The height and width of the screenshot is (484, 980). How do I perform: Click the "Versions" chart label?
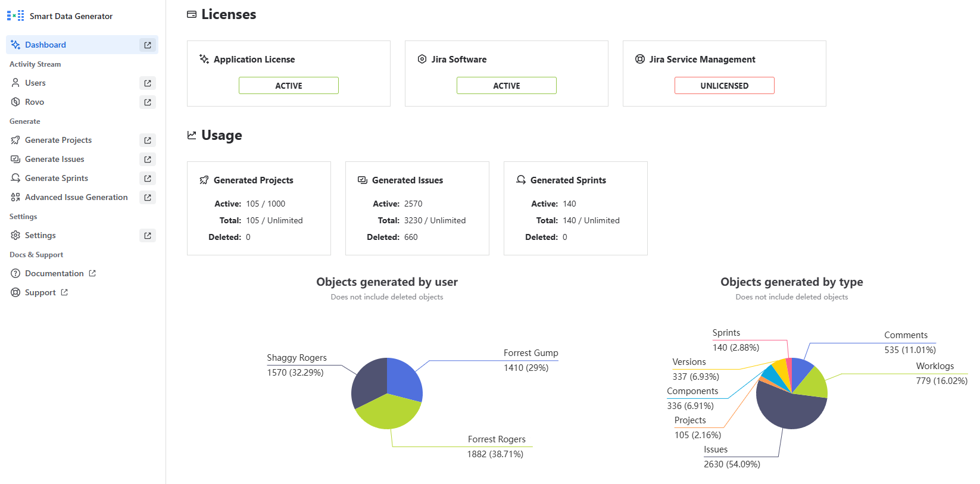pos(689,362)
